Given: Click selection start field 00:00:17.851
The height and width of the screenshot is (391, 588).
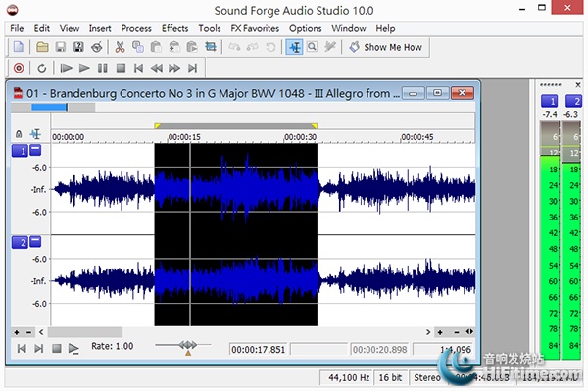Looking at the screenshot, I should tap(258, 350).
